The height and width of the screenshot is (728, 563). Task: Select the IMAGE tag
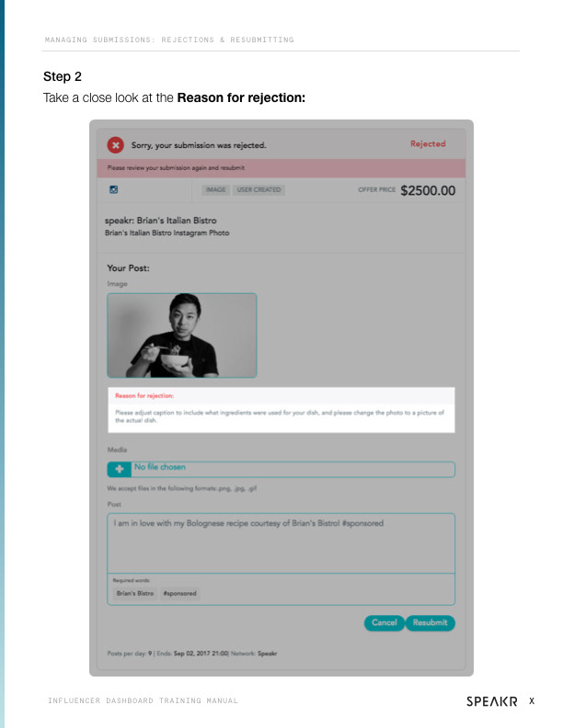point(215,190)
